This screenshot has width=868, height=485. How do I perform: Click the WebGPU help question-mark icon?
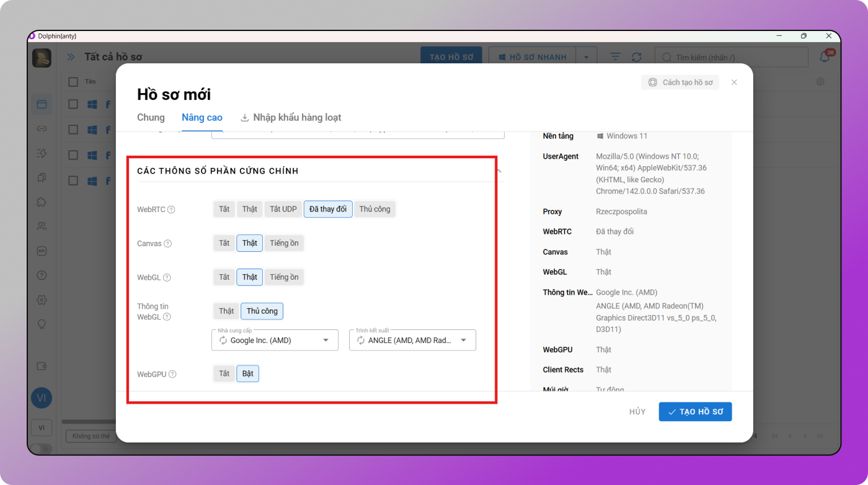172,374
